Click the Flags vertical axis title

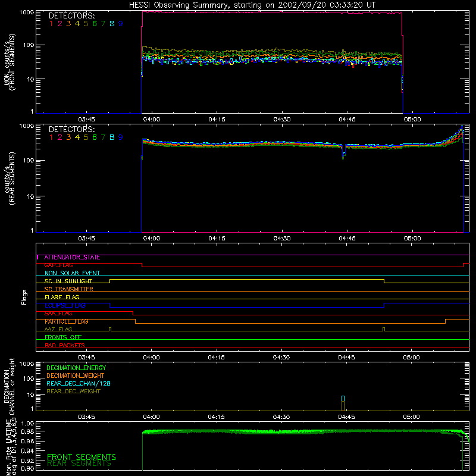(24, 297)
